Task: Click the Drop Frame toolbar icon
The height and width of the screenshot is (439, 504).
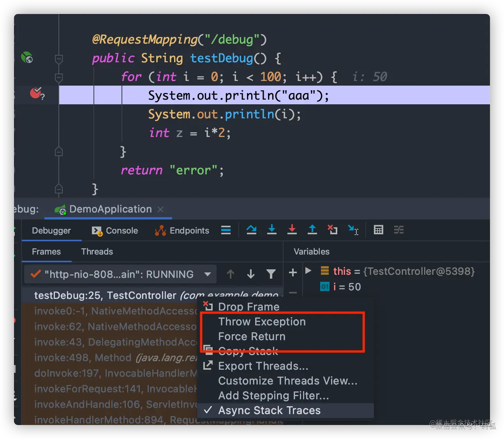Action: pyautogui.click(x=332, y=230)
